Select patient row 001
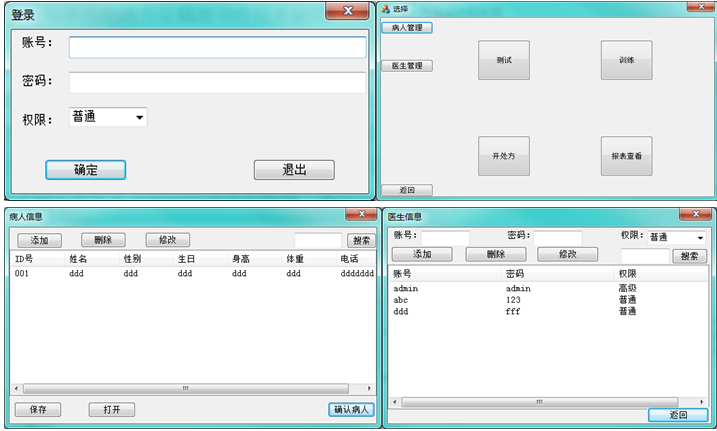 pos(193,273)
